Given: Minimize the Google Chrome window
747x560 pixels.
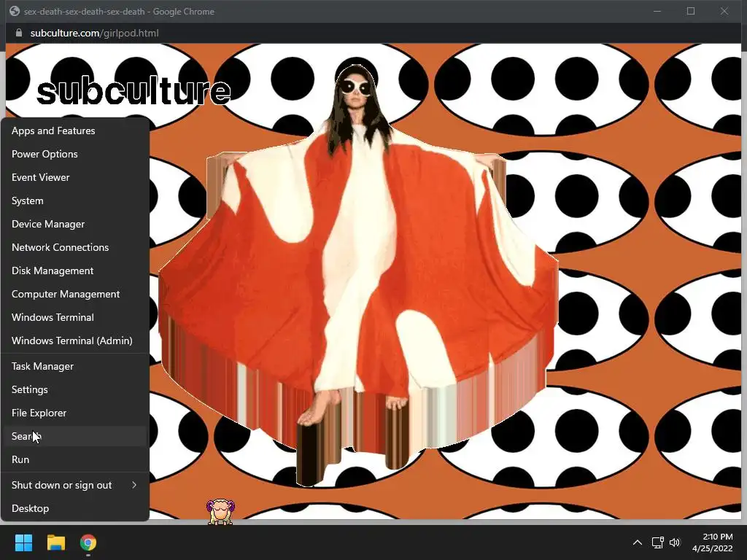Looking at the screenshot, I should point(657,11).
